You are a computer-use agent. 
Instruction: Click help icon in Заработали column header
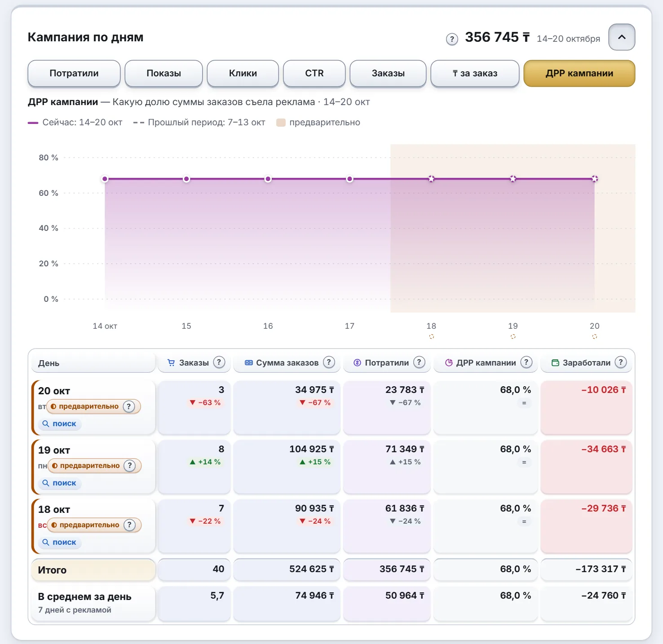621,362
